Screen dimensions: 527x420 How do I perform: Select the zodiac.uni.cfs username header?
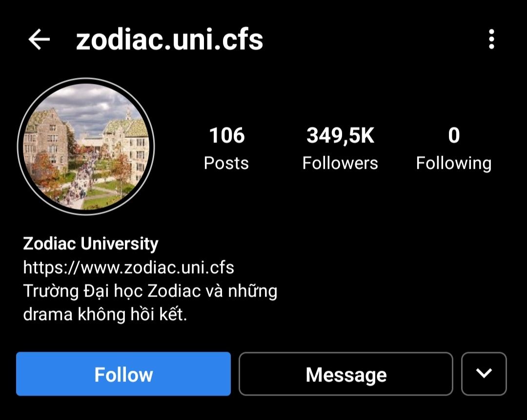click(x=169, y=40)
